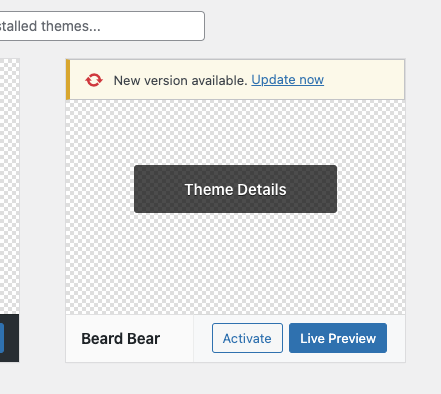Open Theme Details for Beard Bear
The image size is (441, 394).
click(x=235, y=189)
